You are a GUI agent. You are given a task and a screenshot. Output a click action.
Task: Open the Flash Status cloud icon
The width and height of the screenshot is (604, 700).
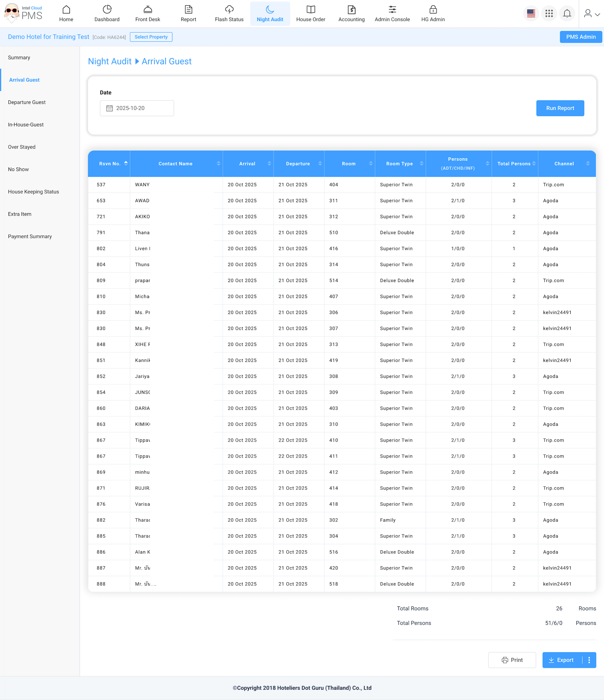pos(229,9)
